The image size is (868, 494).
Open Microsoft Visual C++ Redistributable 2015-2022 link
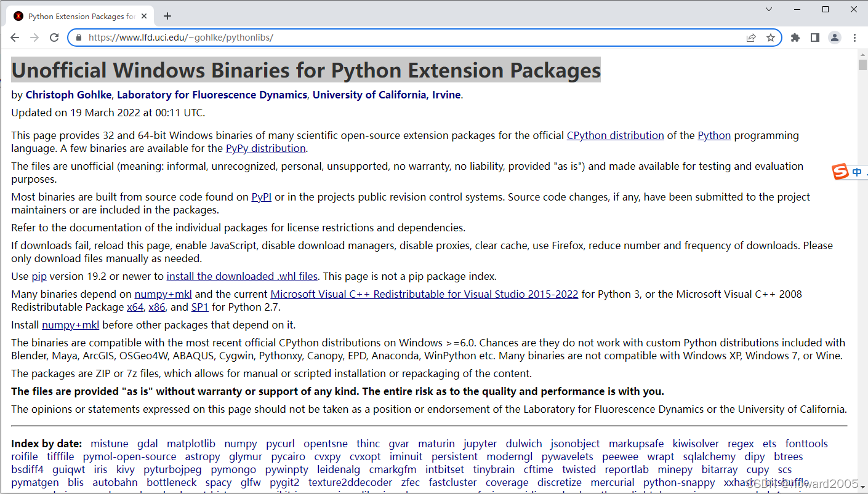[424, 294]
